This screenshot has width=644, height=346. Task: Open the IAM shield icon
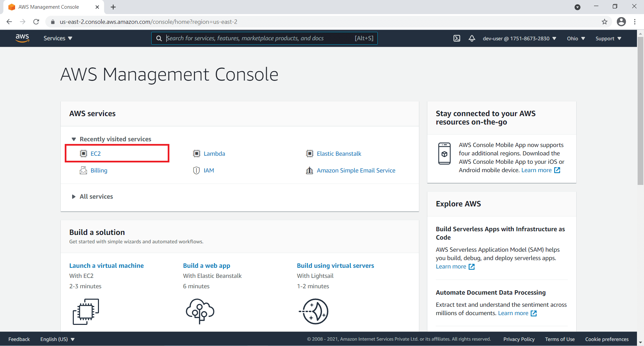197,170
